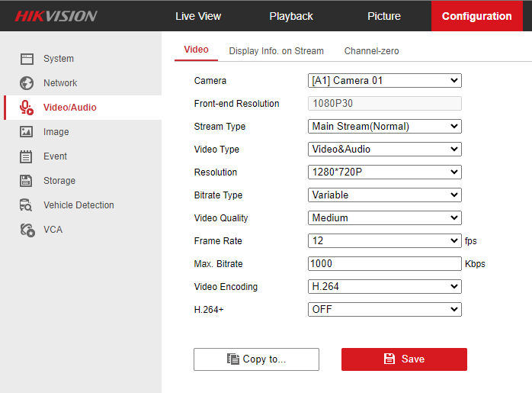532x393 pixels.
Task: Change the Bitrate Type dropdown
Action: 384,195
